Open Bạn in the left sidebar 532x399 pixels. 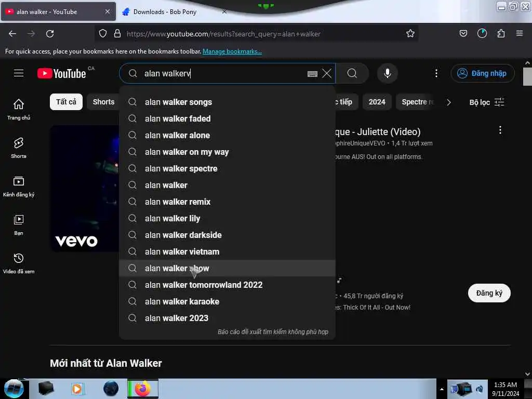coord(19,224)
